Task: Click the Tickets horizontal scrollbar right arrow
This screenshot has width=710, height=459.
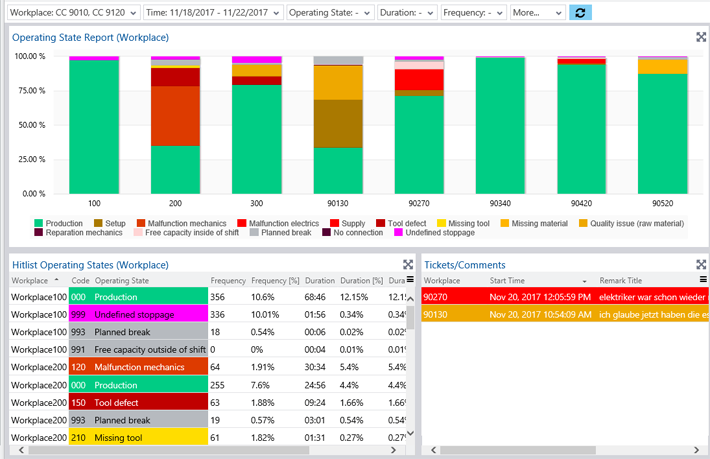Action: click(x=696, y=450)
